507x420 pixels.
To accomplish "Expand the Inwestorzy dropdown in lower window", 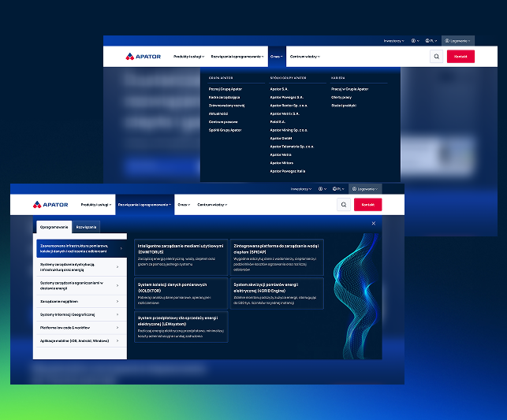I will (x=301, y=189).
